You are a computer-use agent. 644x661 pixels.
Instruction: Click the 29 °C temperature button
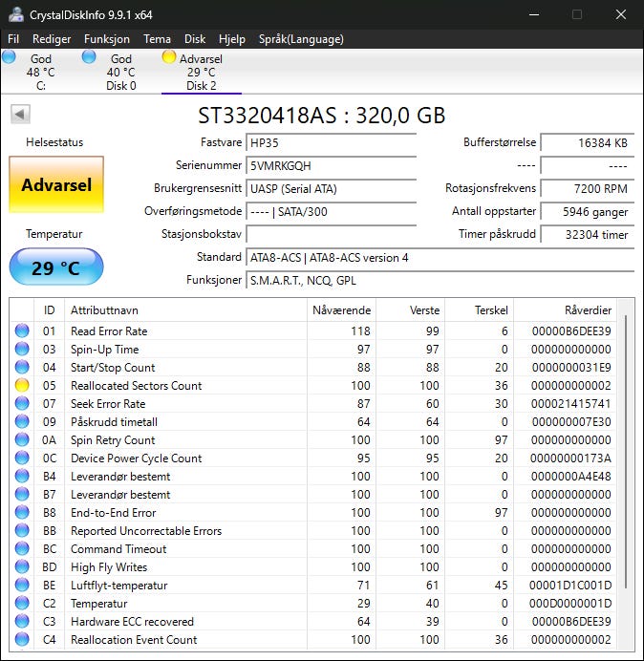[x=56, y=267]
